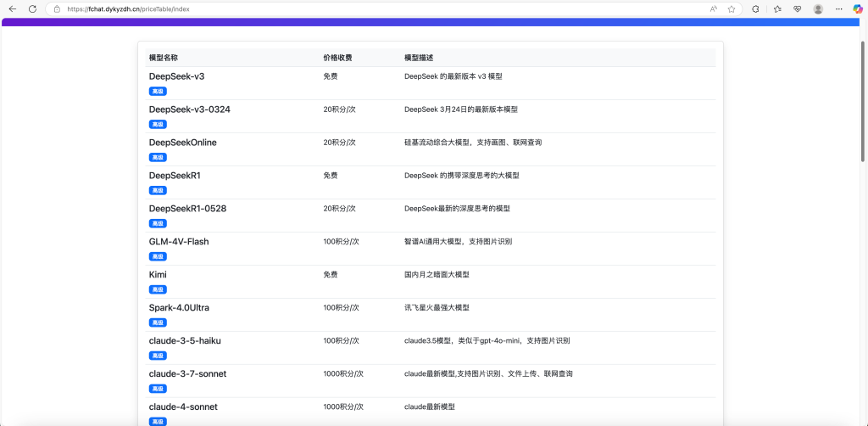Open the user profile avatar
The width and height of the screenshot is (868, 426).
click(x=818, y=8)
